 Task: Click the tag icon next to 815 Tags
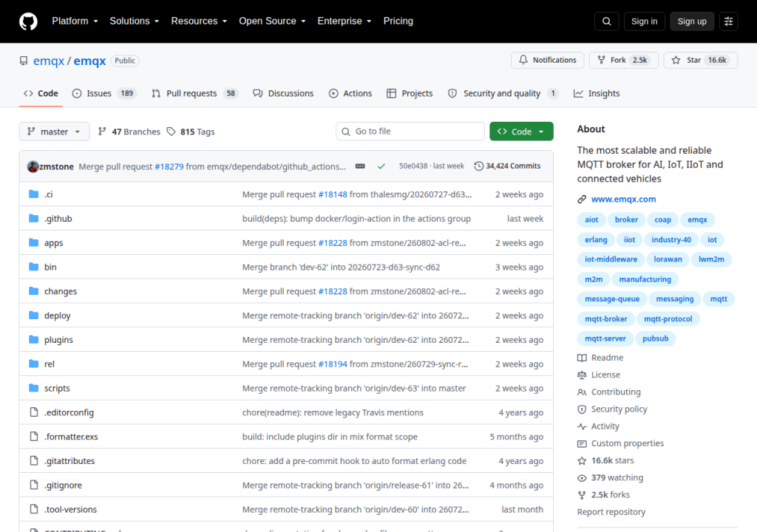[x=171, y=132]
